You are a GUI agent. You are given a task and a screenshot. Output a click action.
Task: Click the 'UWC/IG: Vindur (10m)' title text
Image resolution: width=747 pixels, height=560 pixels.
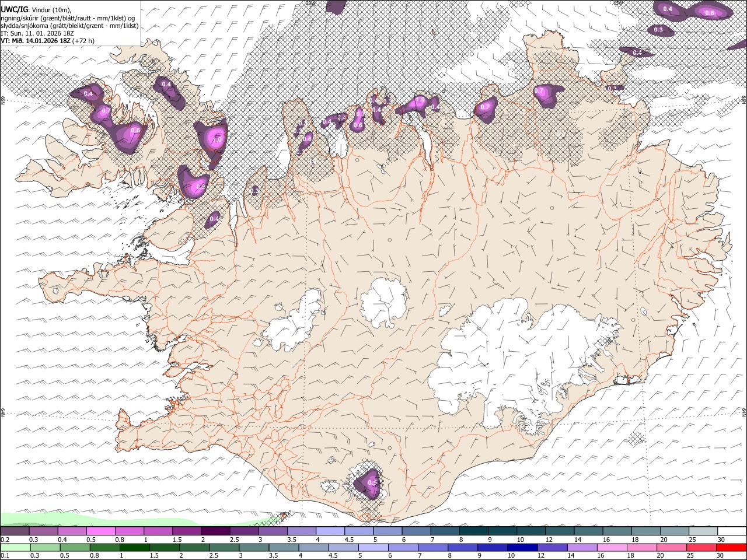pyautogui.click(x=36, y=9)
